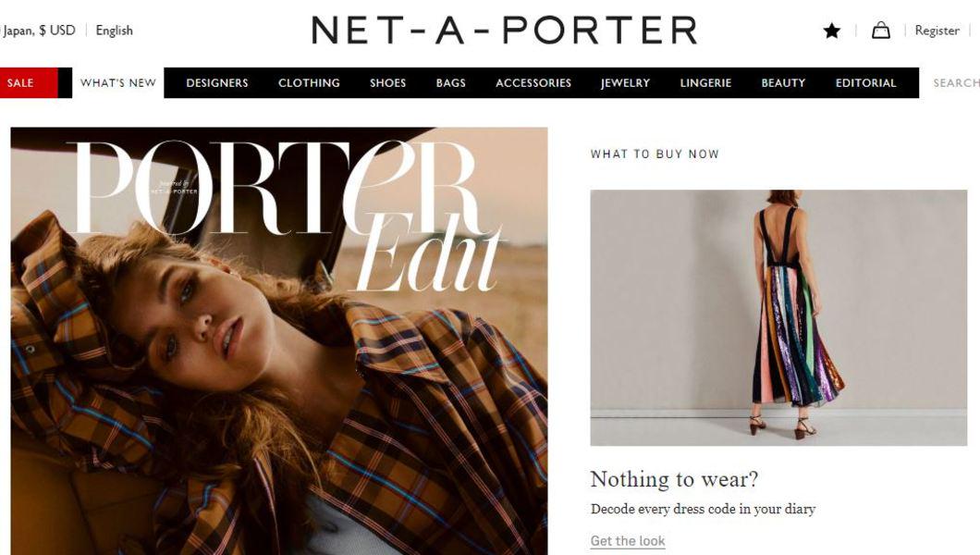Go to What's New section
Screen dimensions: 980x555
click(x=118, y=83)
